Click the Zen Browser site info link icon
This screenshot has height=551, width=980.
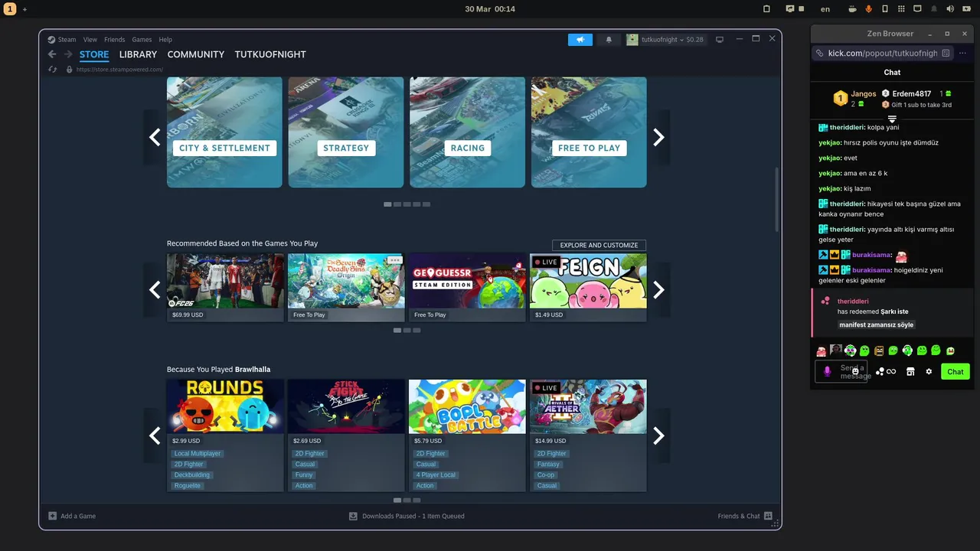point(820,53)
